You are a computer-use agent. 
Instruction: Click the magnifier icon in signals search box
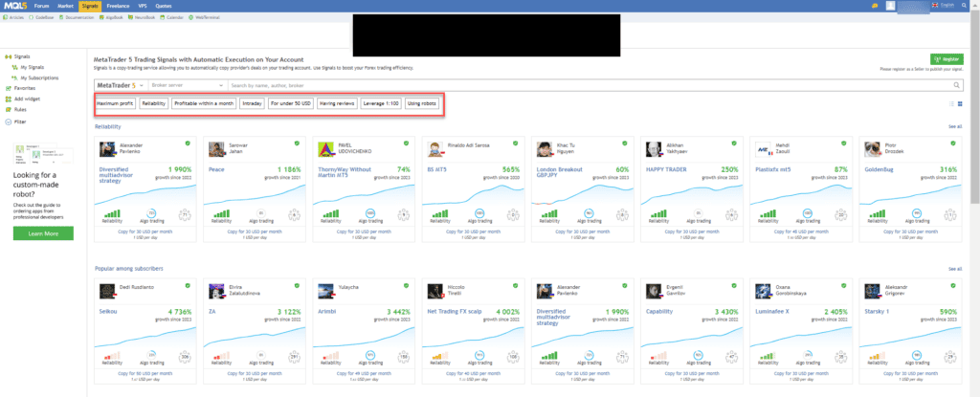(957, 85)
